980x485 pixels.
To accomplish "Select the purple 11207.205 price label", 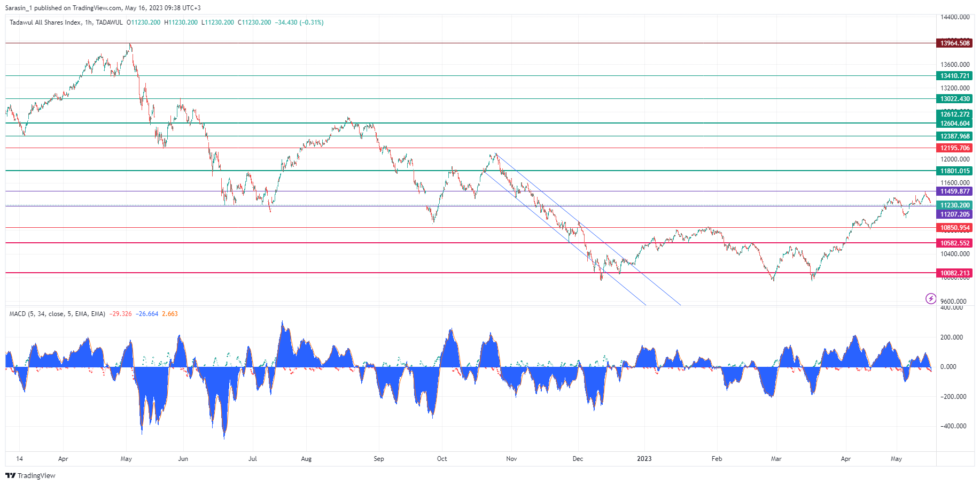I will coord(954,214).
